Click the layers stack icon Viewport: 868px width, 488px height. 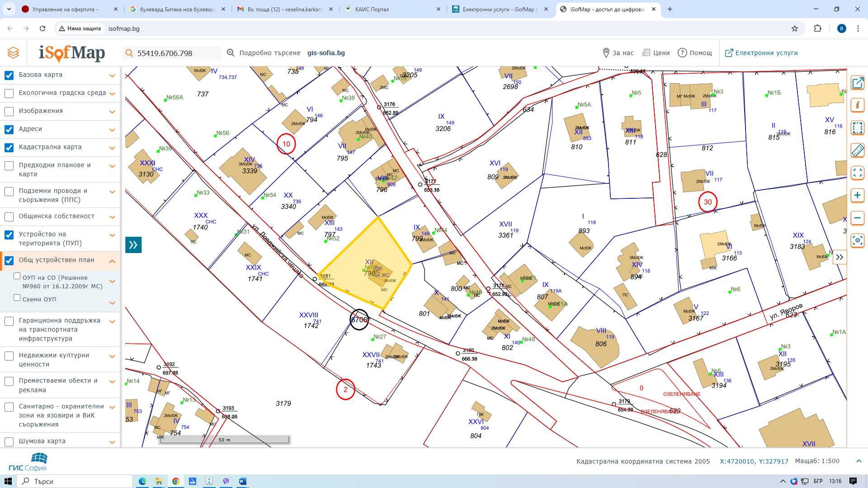click(x=14, y=53)
